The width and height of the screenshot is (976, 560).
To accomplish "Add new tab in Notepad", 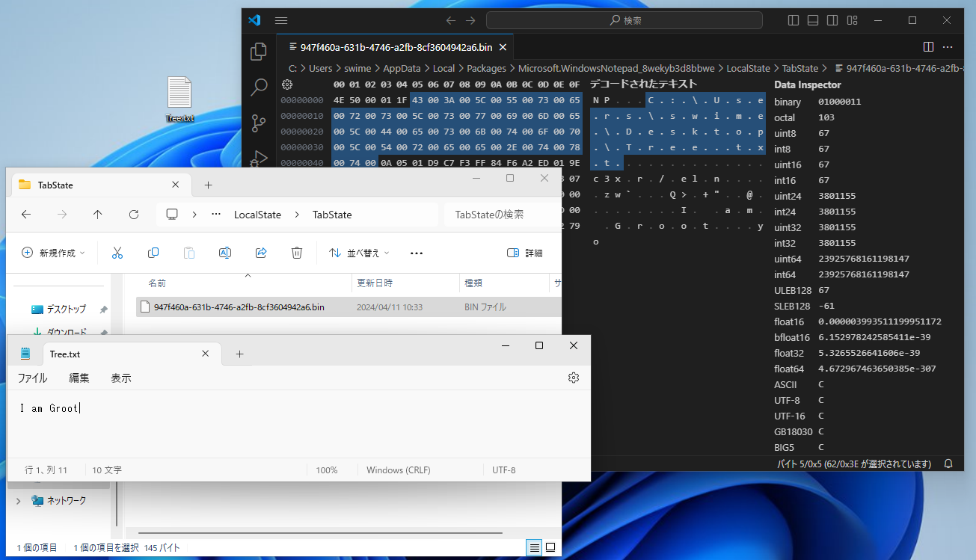I will [x=239, y=354].
